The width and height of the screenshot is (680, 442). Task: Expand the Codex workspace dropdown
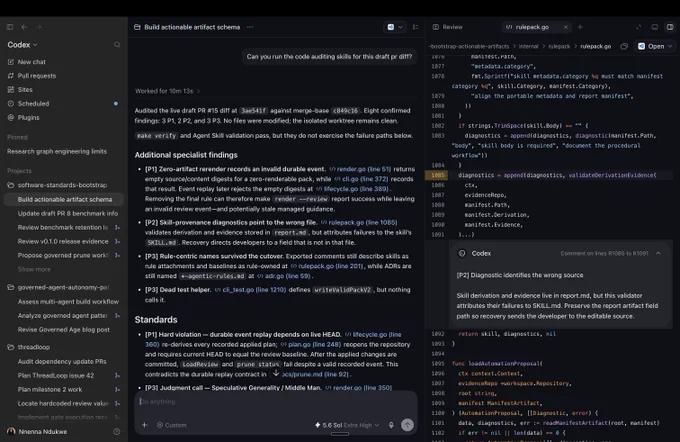click(x=22, y=45)
